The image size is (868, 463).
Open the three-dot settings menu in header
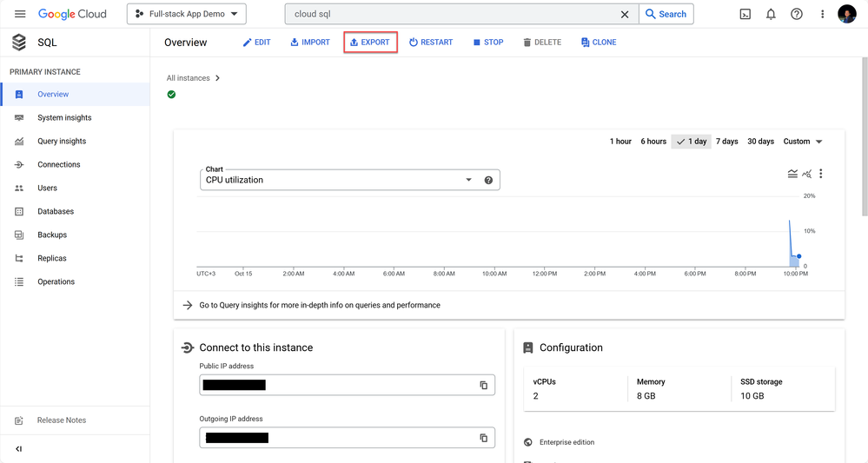coord(823,15)
